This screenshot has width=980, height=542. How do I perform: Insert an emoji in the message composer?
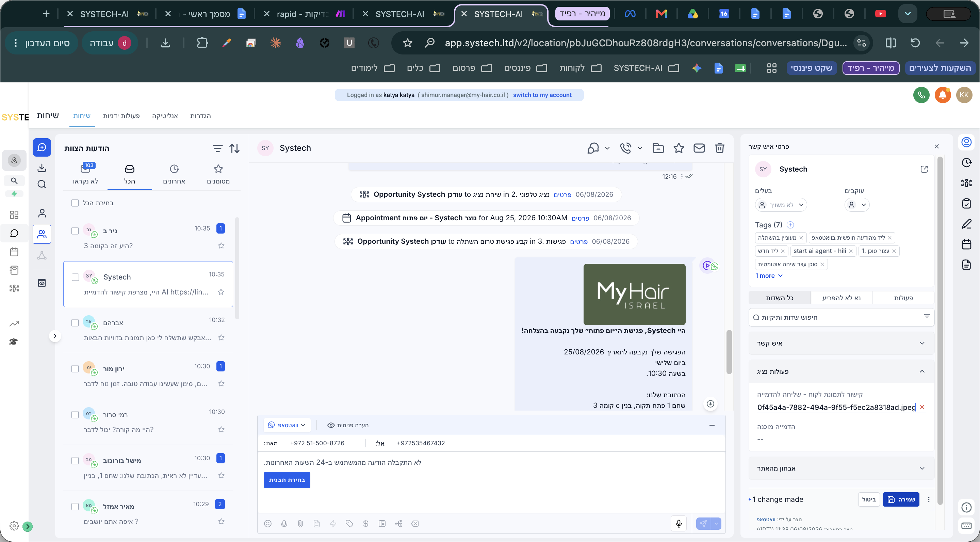[268, 524]
